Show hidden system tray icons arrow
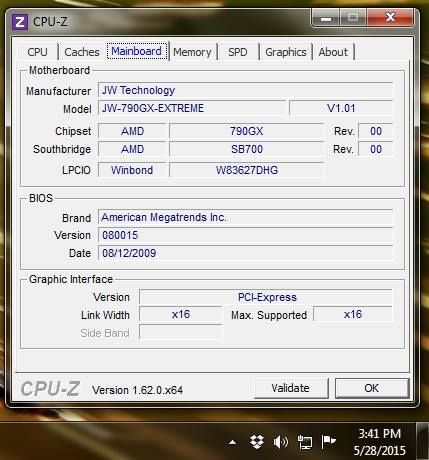Screen dimensions: 429x460 [x=233, y=443]
